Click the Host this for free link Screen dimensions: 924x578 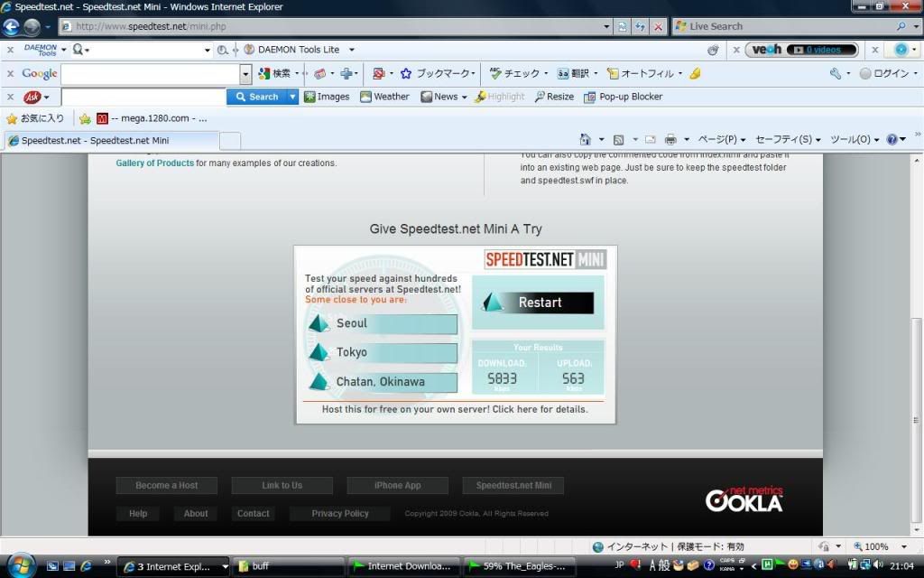[455, 409]
